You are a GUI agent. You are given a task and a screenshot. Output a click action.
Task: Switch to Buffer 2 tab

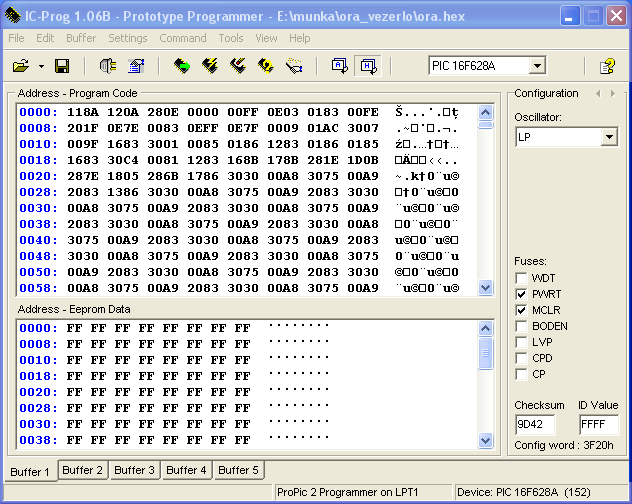pos(83,470)
